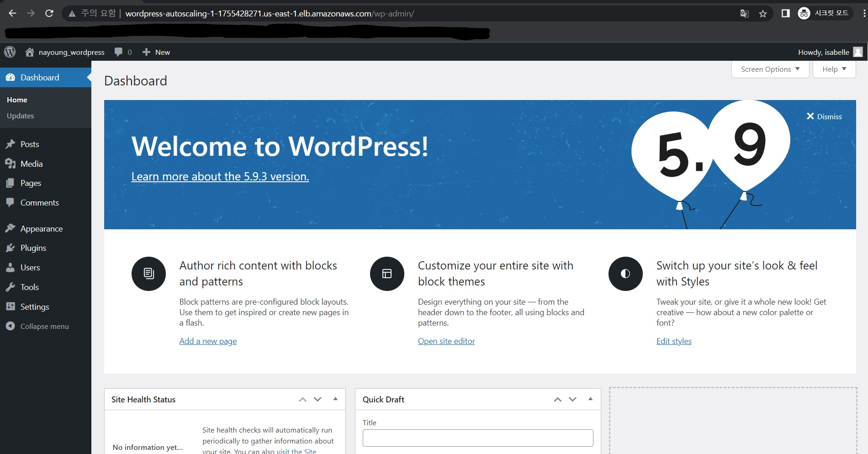Click the Tools wrench icon
The height and width of the screenshot is (454, 868).
[x=11, y=287]
